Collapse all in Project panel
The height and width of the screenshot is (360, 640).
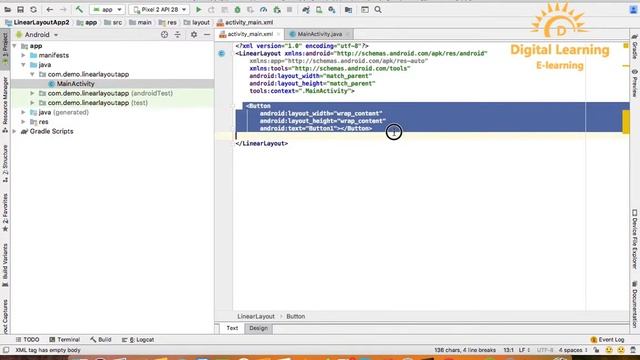click(178, 35)
